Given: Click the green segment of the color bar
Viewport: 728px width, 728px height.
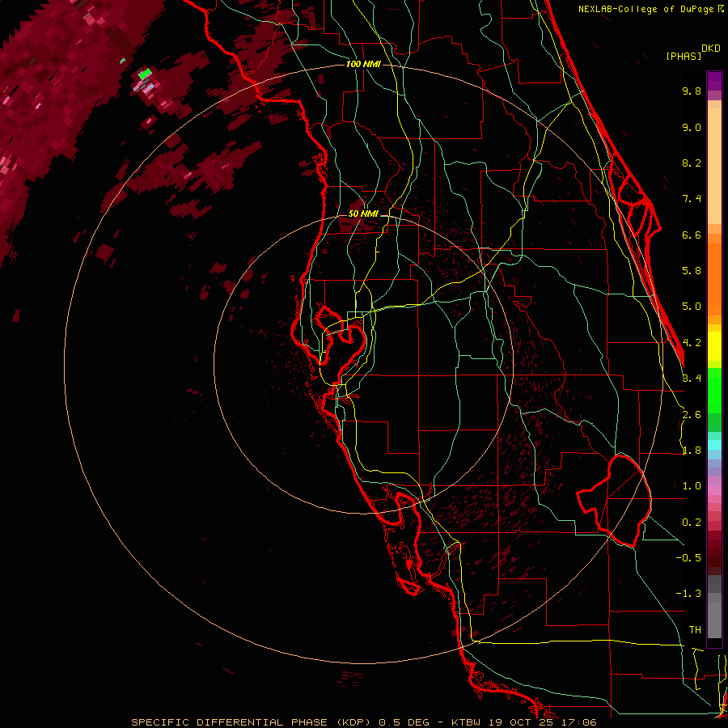Looking at the screenshot, I should point(714,391).
